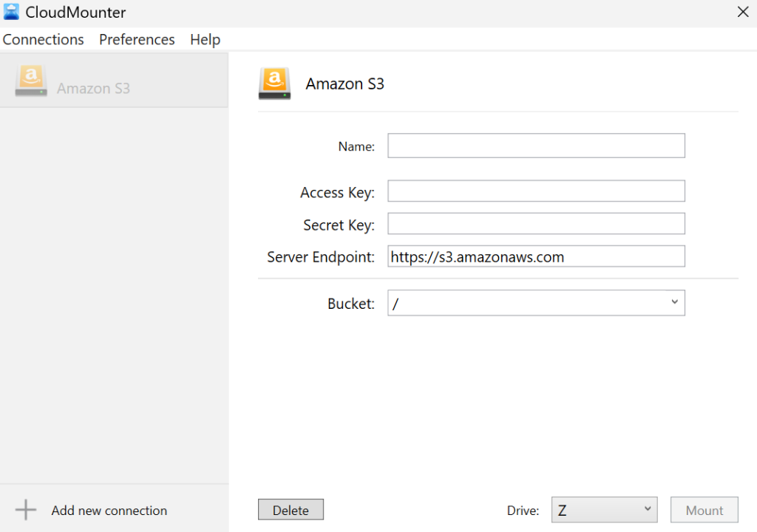Click the Secret Key input field
Viewport: 757px width, 532px height.
(x=536, y=223)
